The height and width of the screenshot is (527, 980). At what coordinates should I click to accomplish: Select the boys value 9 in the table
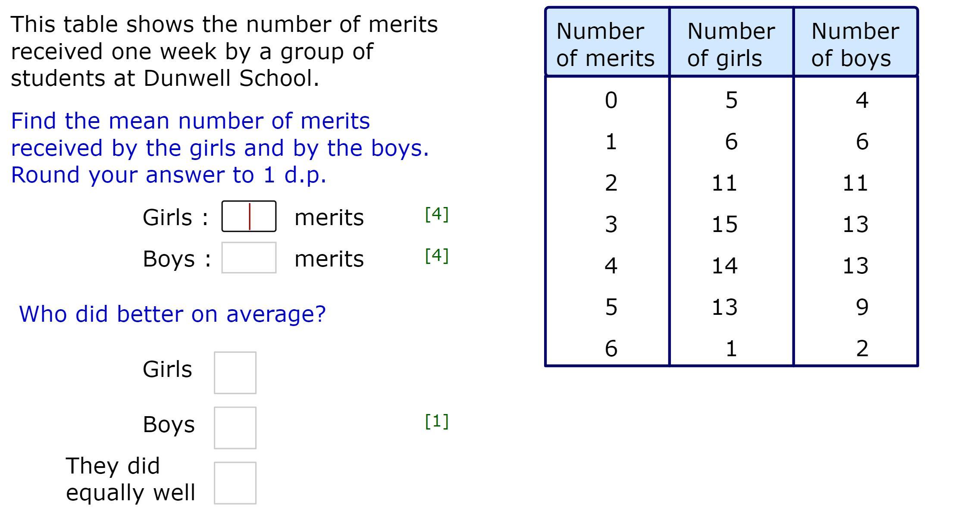coord(862,307)
